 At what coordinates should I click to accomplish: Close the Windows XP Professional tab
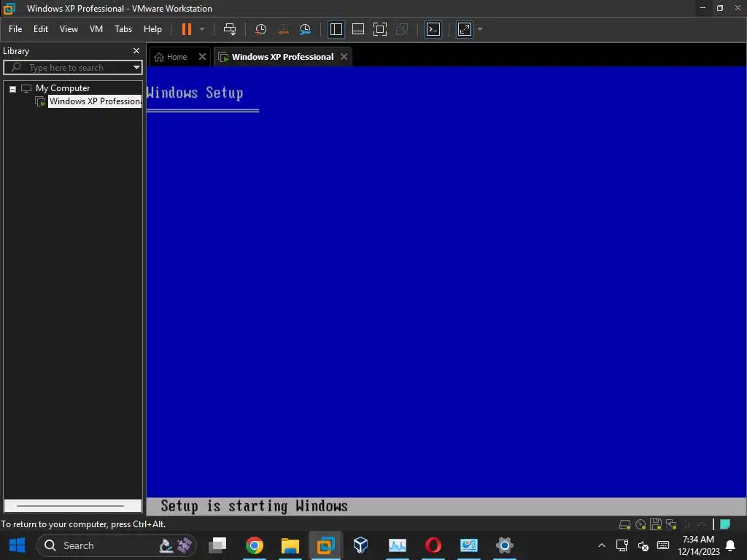click(344, 57)
